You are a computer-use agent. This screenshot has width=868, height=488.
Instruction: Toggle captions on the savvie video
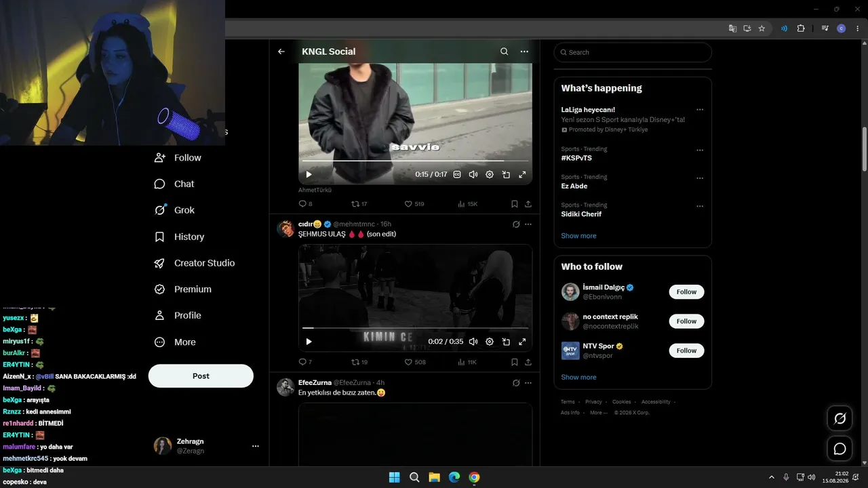(x=457, y=174)
